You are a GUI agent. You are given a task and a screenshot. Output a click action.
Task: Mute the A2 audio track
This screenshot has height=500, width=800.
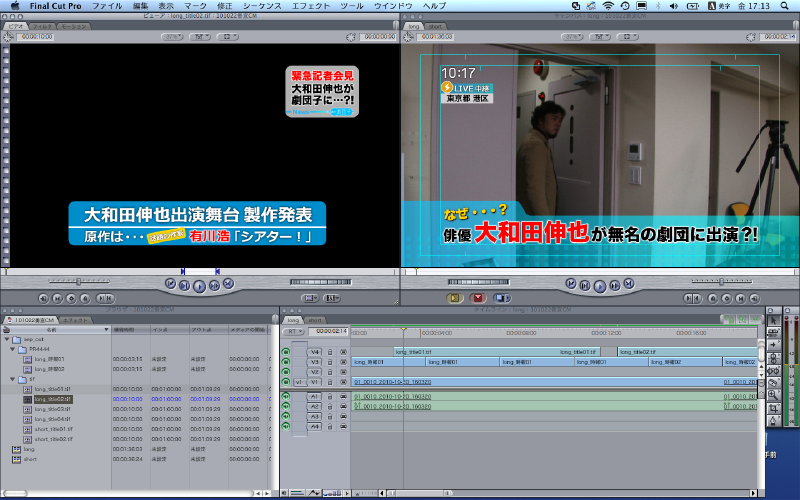(x=286, y=407)
